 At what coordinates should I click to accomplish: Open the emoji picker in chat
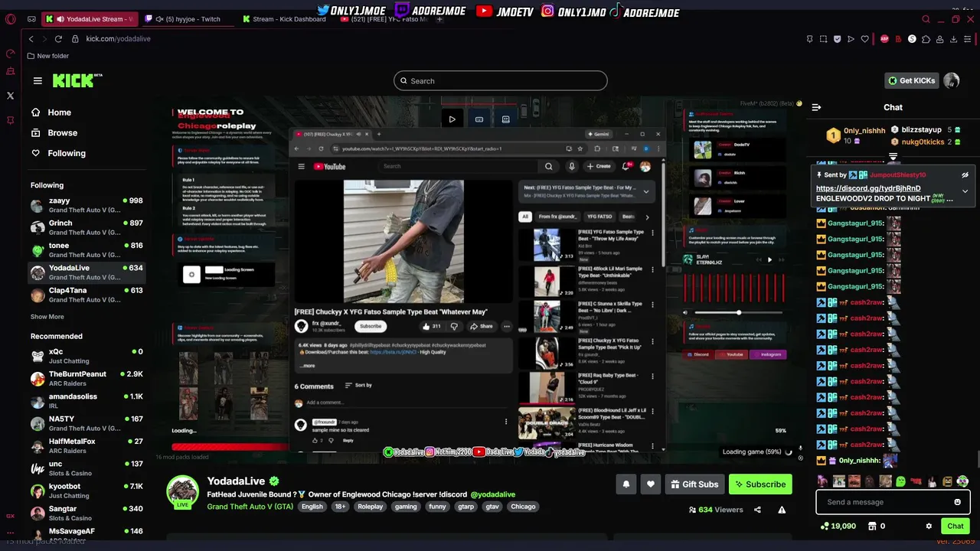(957, 502)
